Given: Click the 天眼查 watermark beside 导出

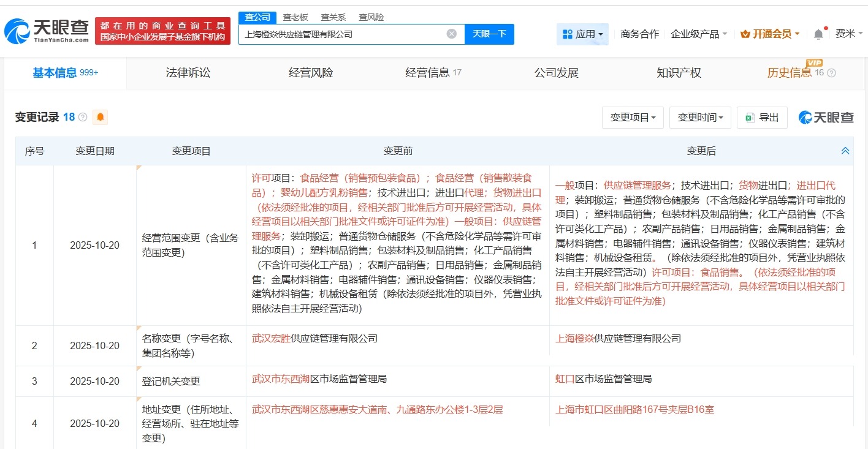Looking at the screenshot, I should [824, 117].
